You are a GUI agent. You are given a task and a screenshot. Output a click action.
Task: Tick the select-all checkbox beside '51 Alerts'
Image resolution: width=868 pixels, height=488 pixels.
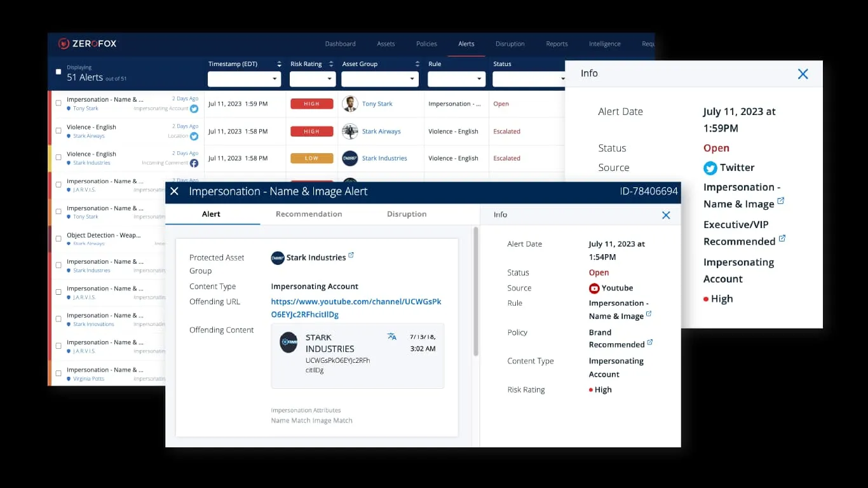click(x=58, y=72)
